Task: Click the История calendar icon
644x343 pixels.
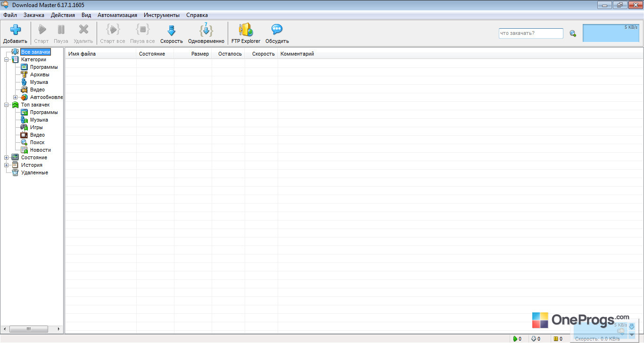Action: 15,165
